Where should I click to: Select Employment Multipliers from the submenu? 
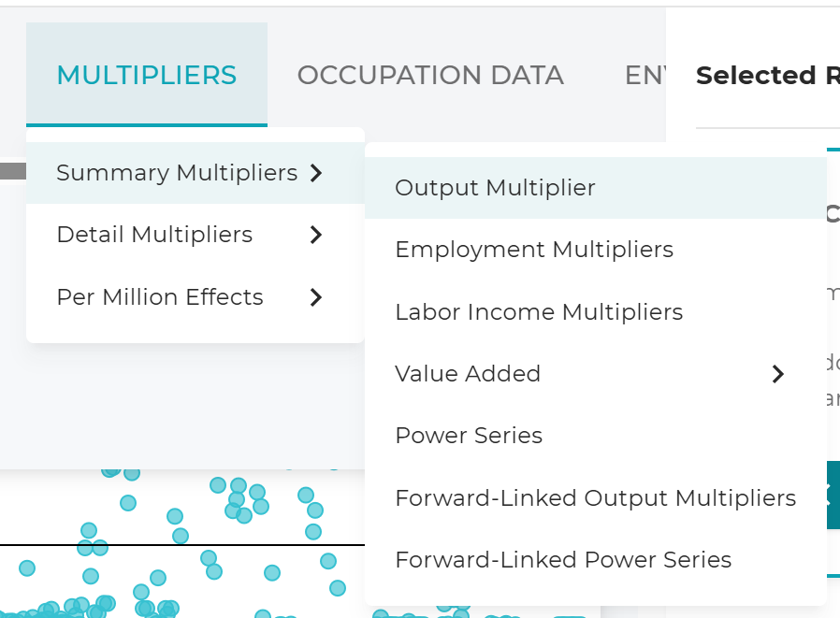point(534,249)
